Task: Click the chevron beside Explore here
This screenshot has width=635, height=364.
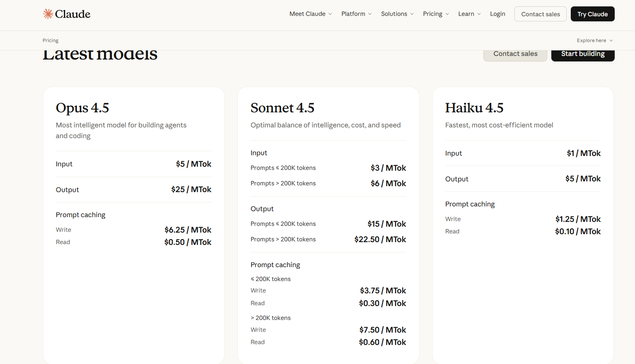Action: (611, 40)
